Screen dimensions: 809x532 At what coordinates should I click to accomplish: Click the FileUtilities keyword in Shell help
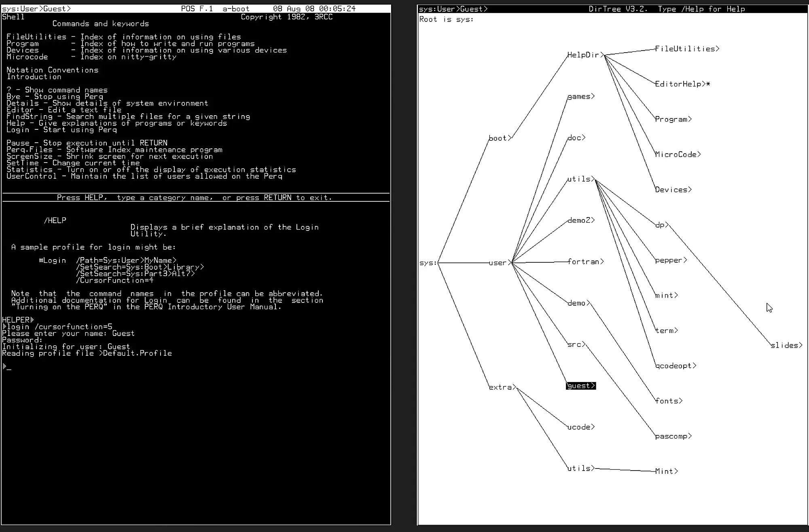pos(36,37)
